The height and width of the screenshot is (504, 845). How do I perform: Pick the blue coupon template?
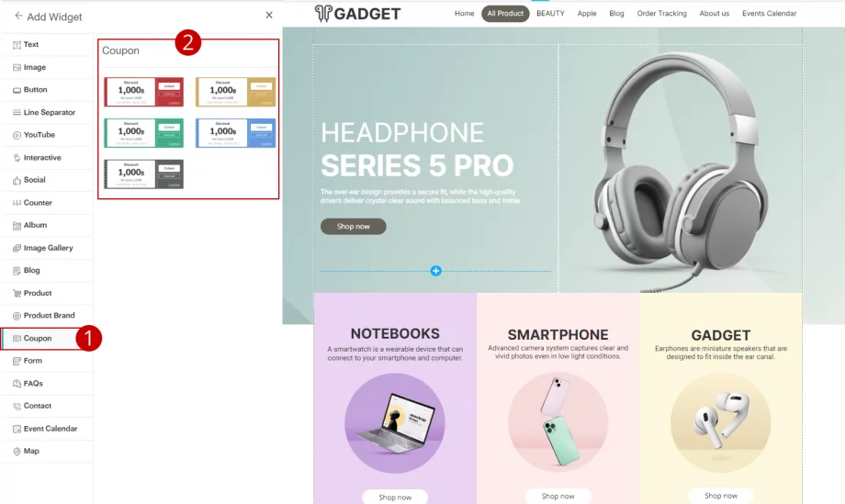coord(235,133)
